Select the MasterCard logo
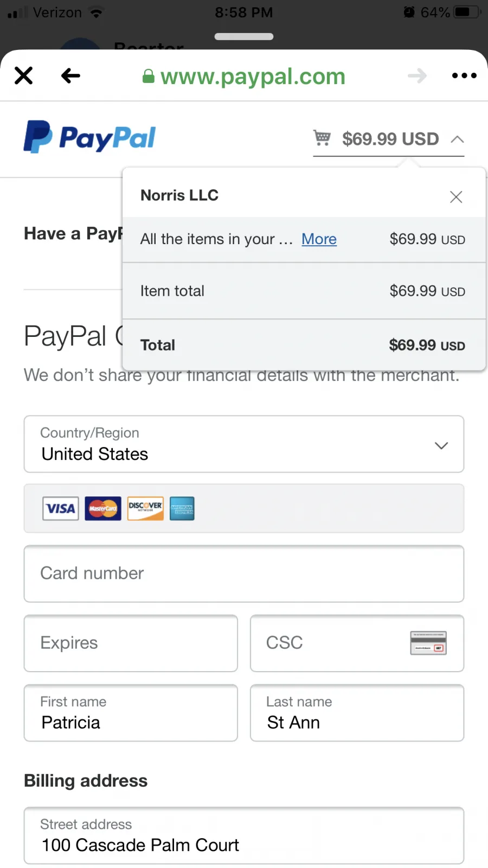The image size is (488, 868). [103, 508]
